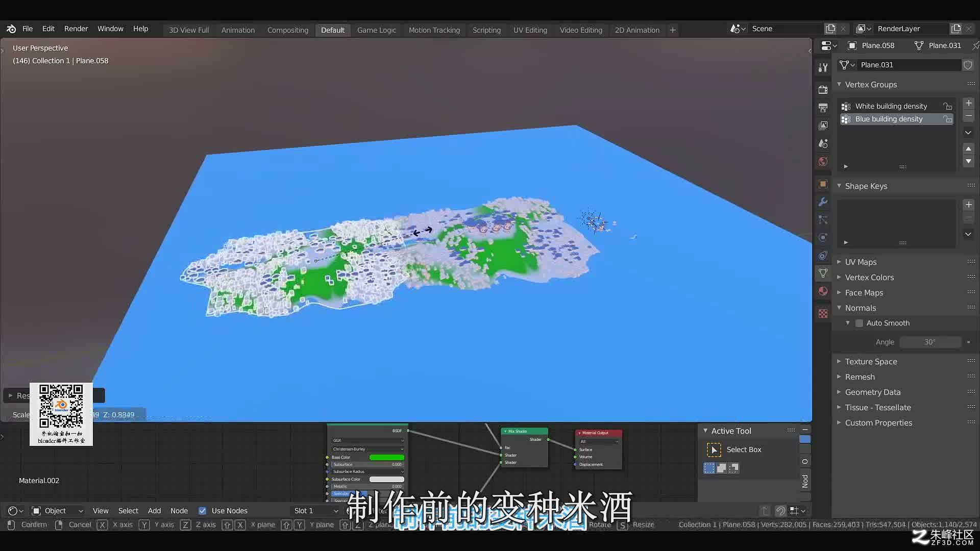This screenshot has height=551, width=980.
Task: Expand the Face Maps panel
Action: pyautogui.click(x=839, y=292)
